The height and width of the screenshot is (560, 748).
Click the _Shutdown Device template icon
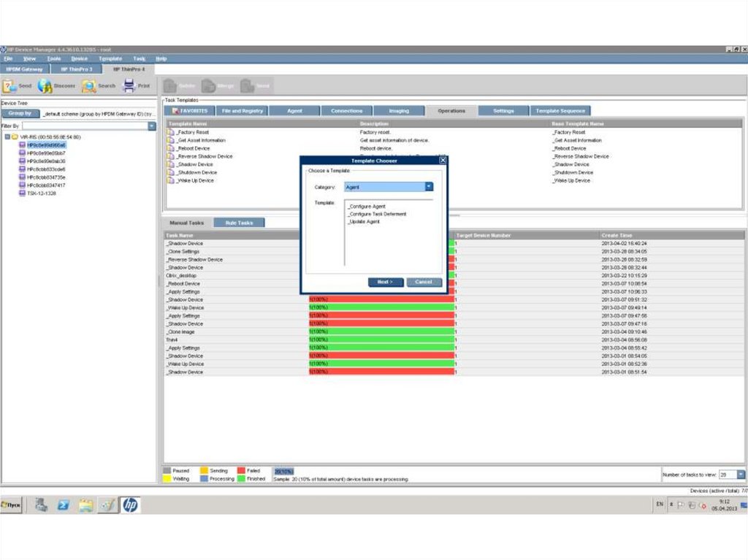point(171,172)
